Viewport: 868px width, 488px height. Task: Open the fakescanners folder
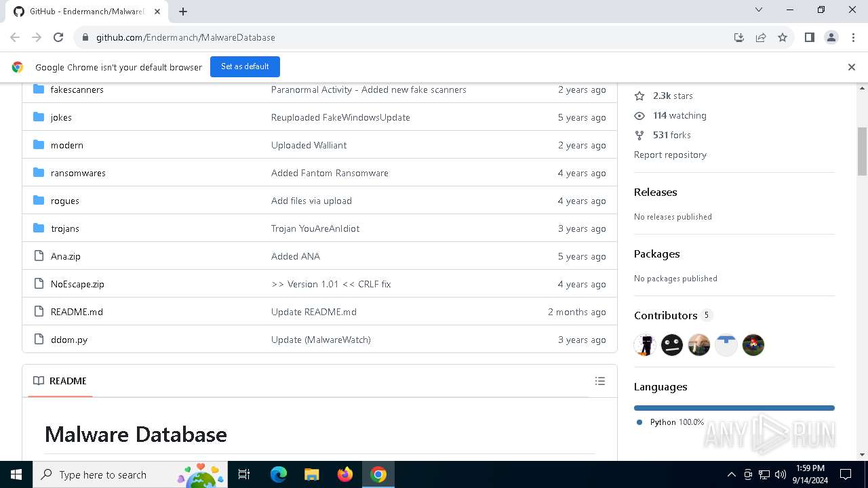tap(77, 89)
